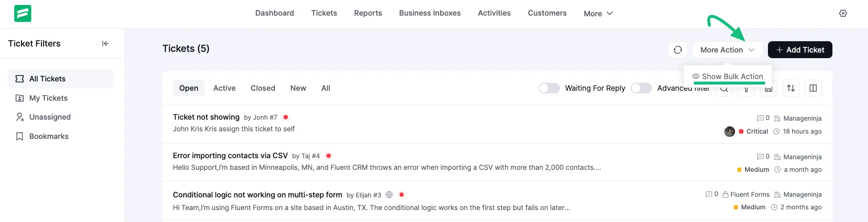Click the globe icon beside Elijah #3
868x222 pixels.
(389, 195)
